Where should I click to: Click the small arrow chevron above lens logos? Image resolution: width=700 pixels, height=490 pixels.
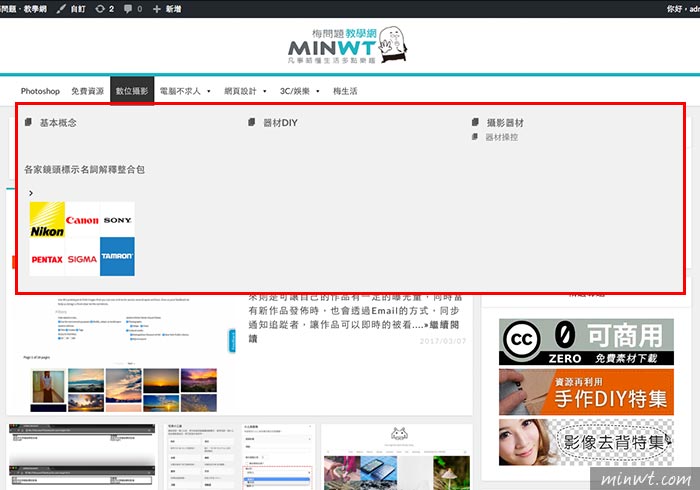[x=31, y=193]
